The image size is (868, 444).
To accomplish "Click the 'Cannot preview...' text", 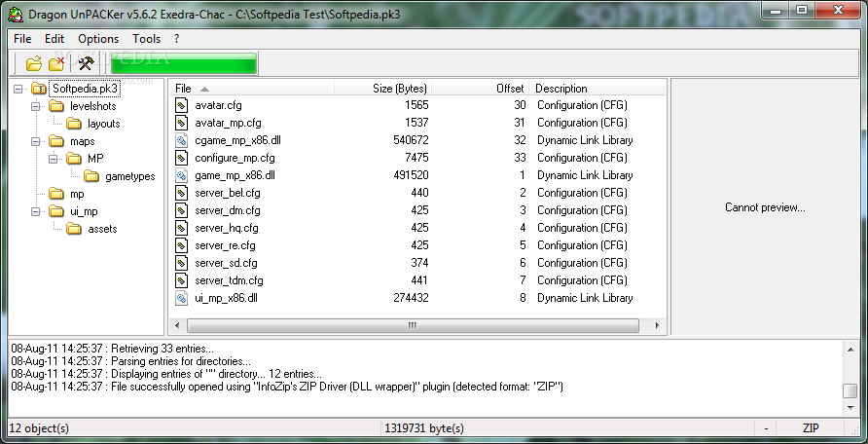I will [x=765, y=207].
